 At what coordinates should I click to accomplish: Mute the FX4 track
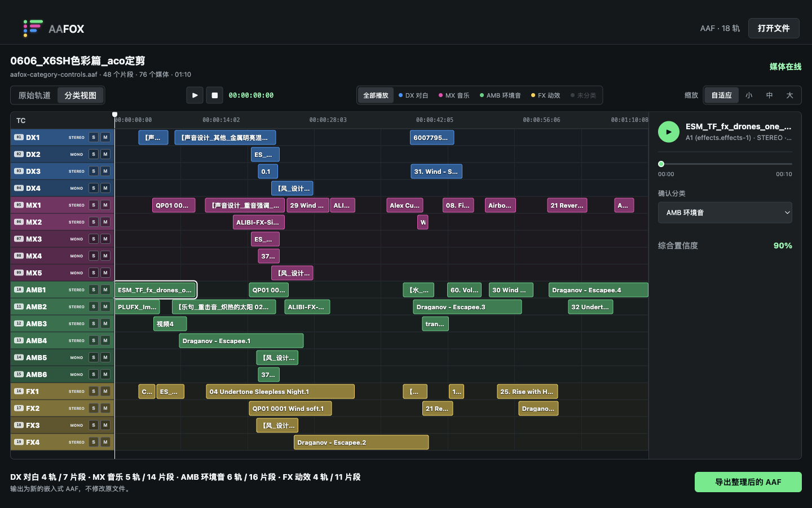click(105, 442)
